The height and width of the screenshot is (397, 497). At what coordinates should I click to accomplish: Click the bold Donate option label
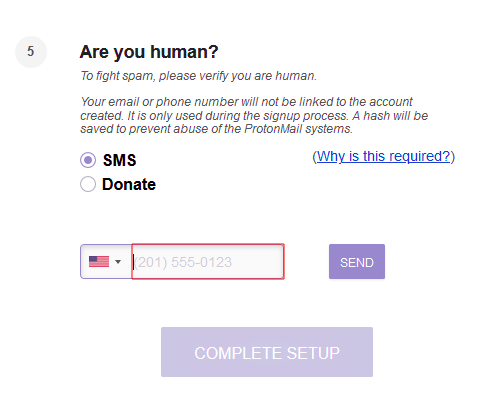click(129, 184)
